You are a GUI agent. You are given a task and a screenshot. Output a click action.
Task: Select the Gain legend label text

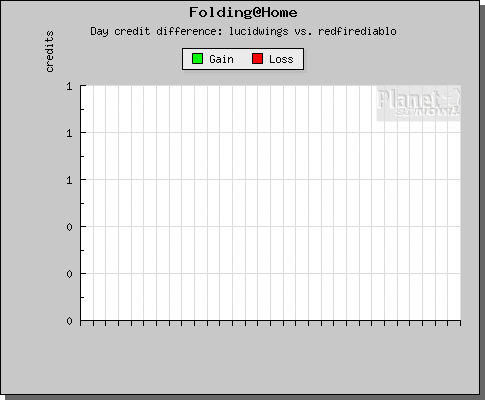[x=221, y=59]
